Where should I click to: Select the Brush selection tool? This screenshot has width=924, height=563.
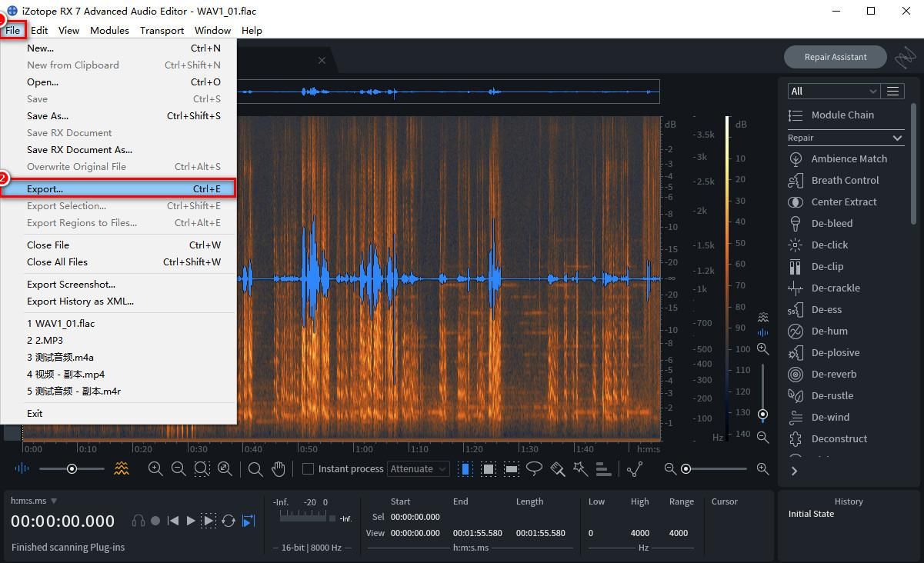tap(558, 468)
